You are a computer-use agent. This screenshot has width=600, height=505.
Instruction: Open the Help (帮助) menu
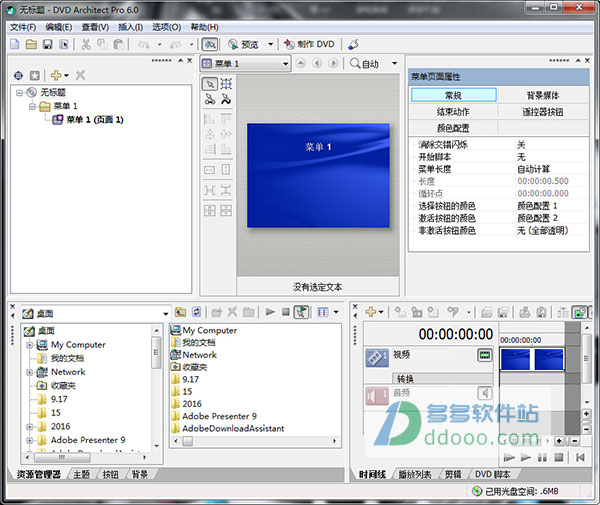click(x=204, y=27)
